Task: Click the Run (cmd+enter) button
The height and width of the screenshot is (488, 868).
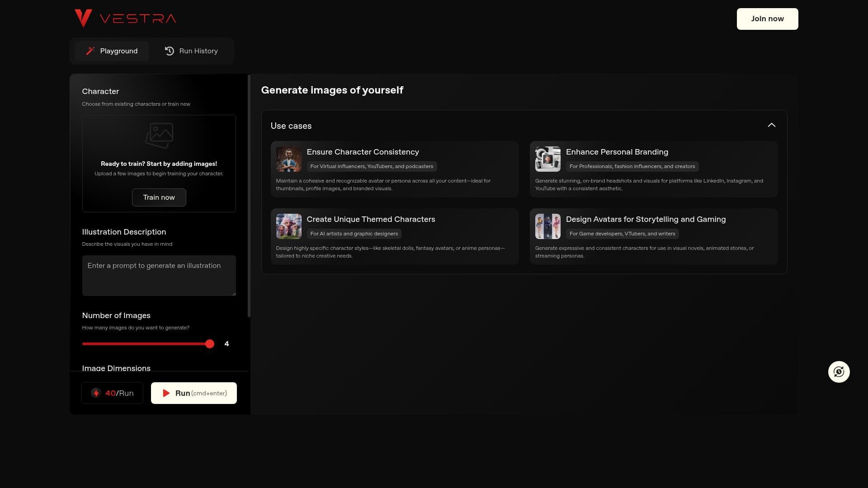Action: 194,393
